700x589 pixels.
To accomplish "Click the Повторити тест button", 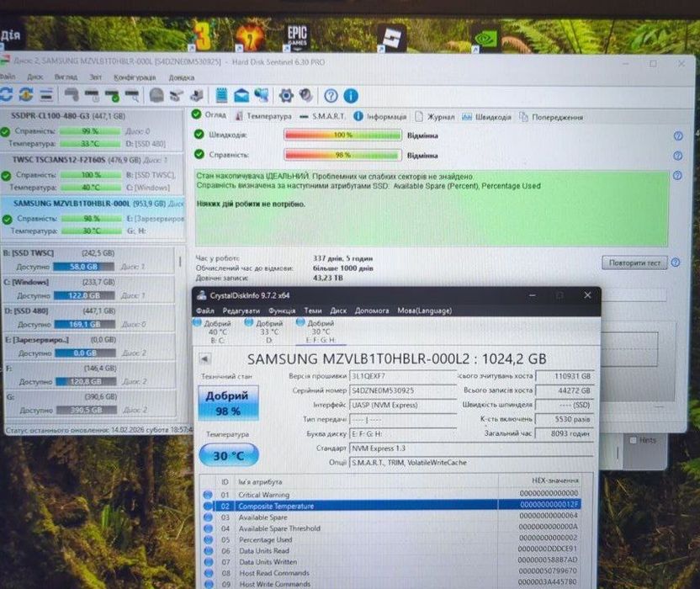I will tap(634, 263).
